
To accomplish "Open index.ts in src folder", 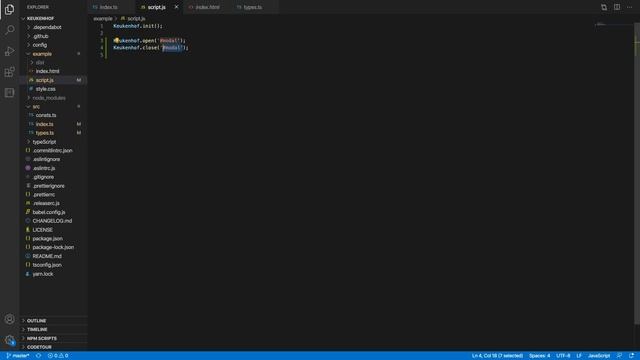I will [x=44, y=124].
